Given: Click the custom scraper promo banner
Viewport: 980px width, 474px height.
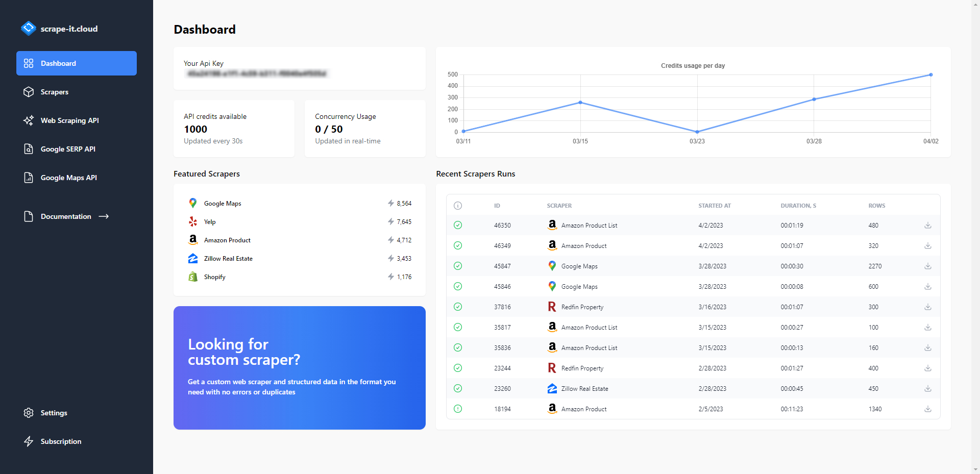Looking at the screenshot, I should click(299, 367).
